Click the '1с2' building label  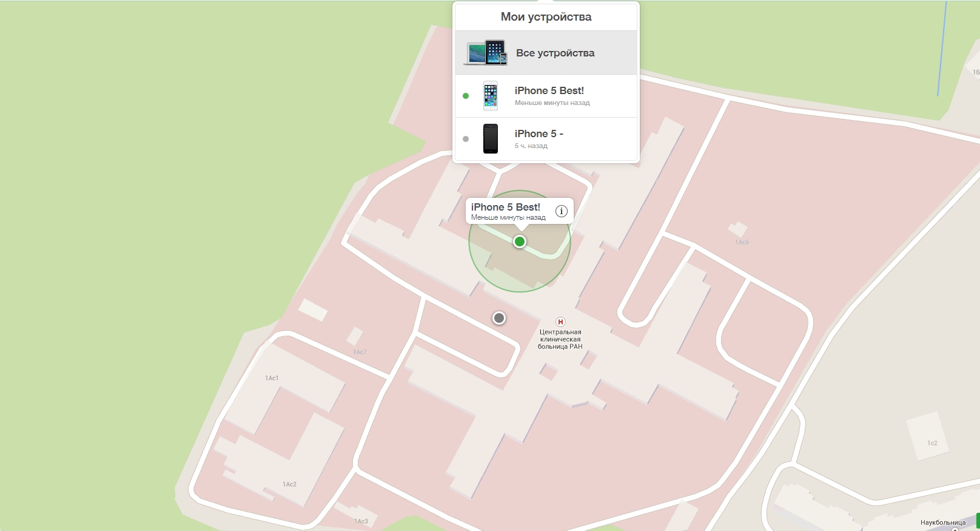tap(932, 443)
